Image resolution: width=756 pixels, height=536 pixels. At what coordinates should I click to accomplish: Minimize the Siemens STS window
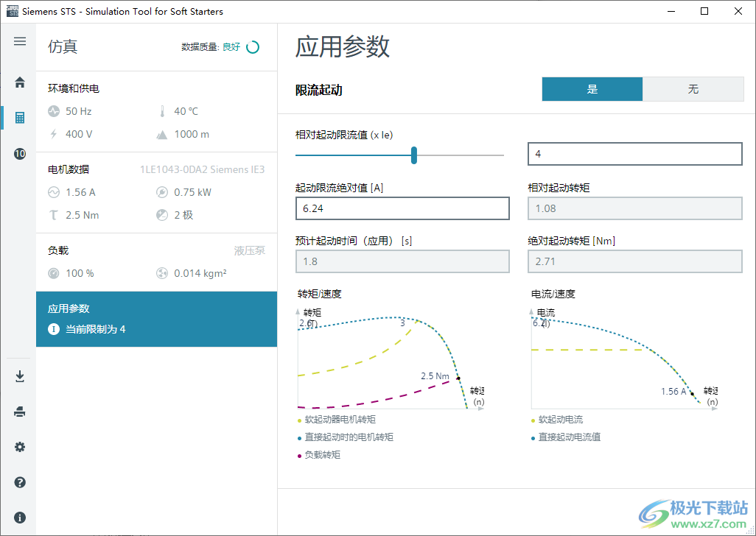(671, 11)
